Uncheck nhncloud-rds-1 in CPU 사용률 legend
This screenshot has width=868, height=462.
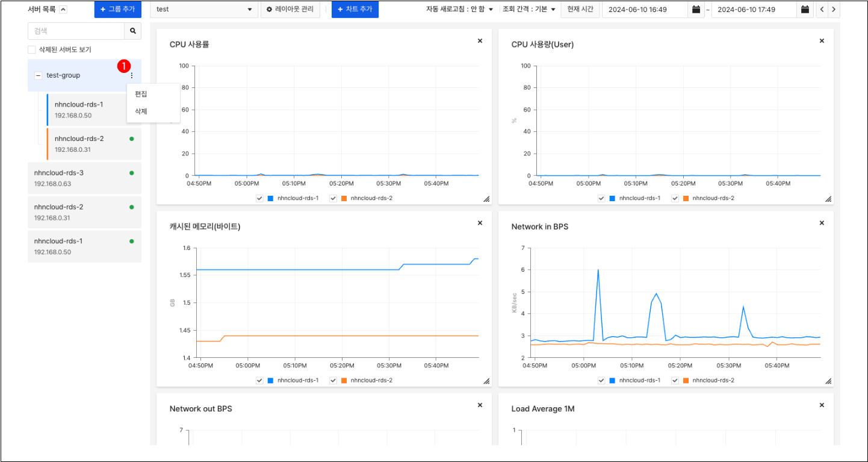pyautogui.click(x=259, y=198)
